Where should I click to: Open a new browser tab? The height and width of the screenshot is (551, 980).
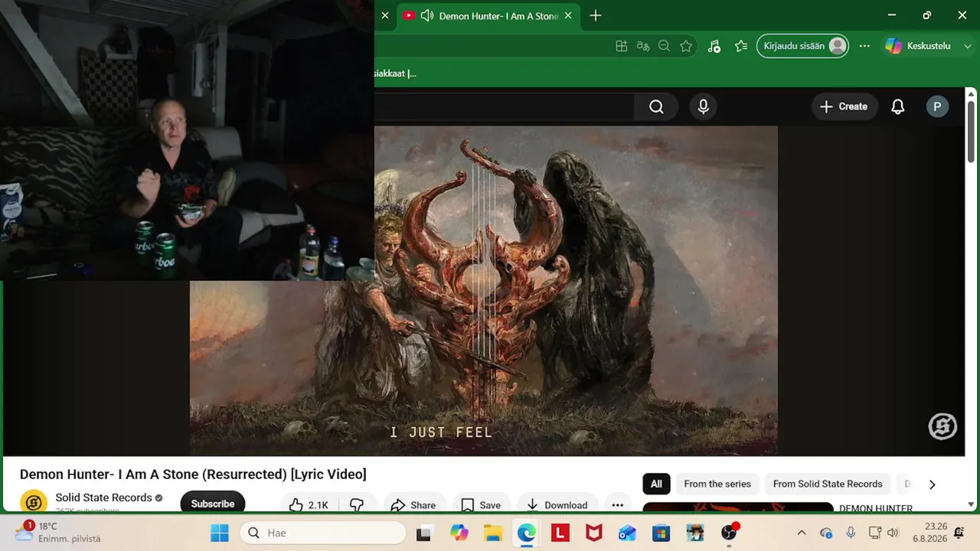[x=596, y=16]
